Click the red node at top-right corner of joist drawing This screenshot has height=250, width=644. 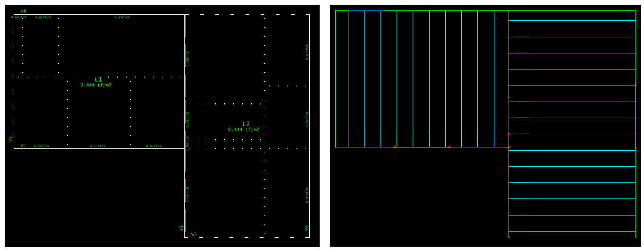pyautogui.click(x=636, y=10)
